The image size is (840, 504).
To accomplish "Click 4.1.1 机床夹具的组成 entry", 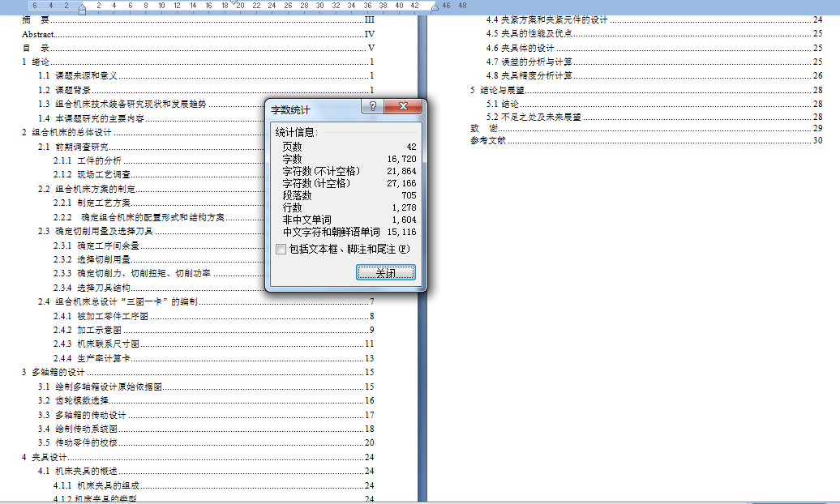I will tap(214, 486).
